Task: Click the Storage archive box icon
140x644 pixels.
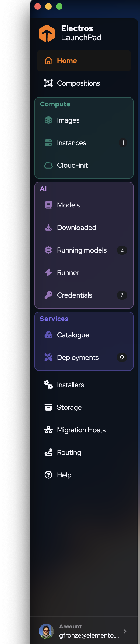Action: click(48, 407)
